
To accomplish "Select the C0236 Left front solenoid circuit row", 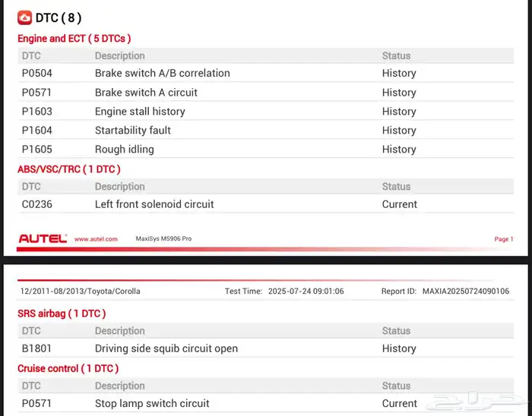I will tap(154, 204).
